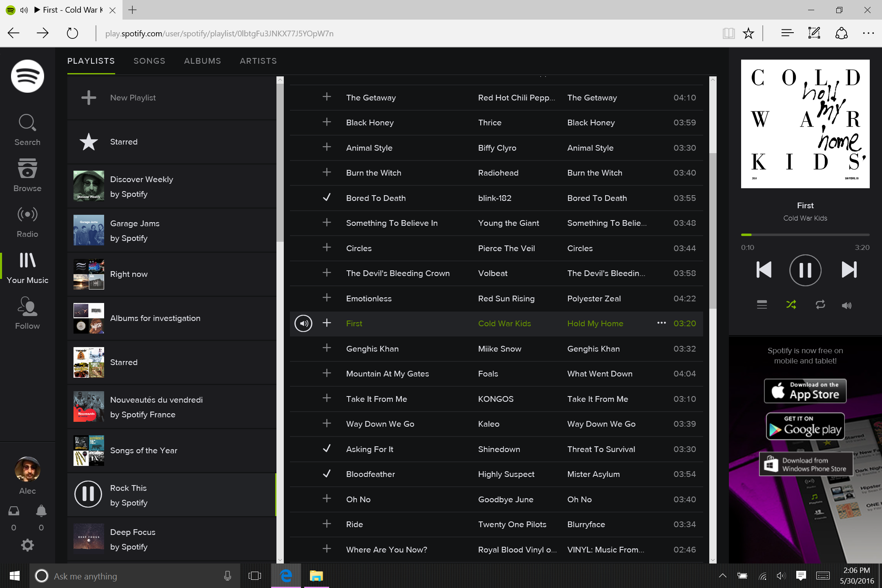Click the now-playing speaker icon on First
The height and width of the screenshot is (588, 882).
[303, 323]
